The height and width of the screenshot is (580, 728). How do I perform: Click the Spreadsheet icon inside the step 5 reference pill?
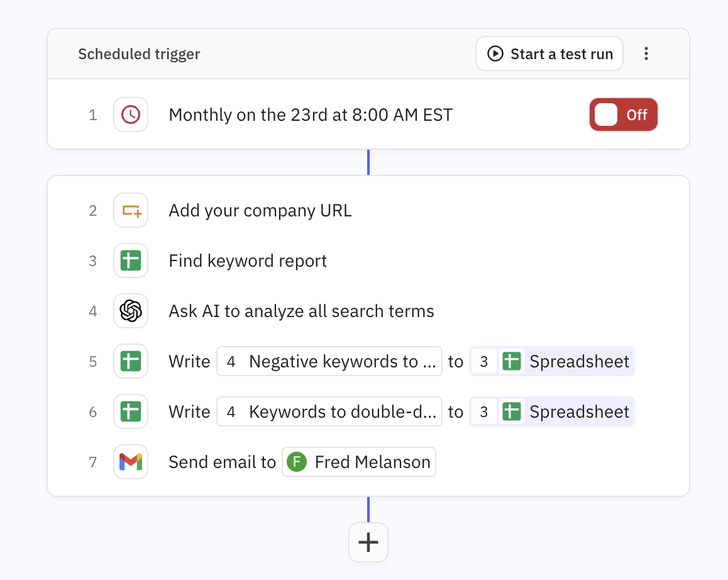512,361
